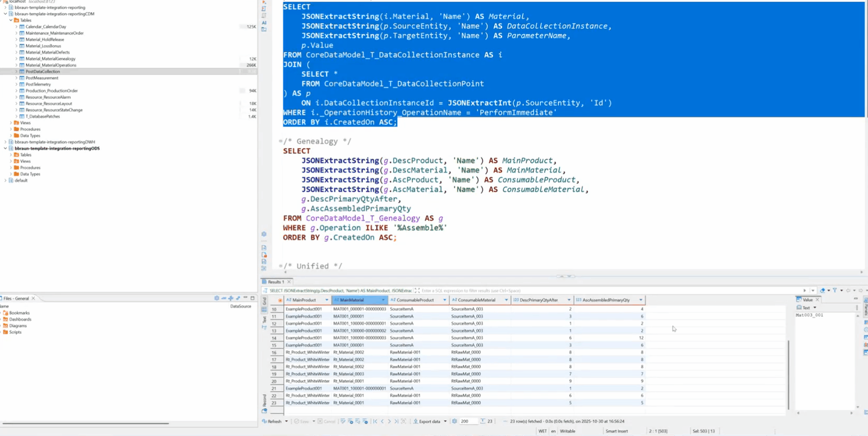Click the Add row icon in the results toolbar
The width and height of the screenshot is (868, 436).
pyautogui.click(x=351, y=421)
